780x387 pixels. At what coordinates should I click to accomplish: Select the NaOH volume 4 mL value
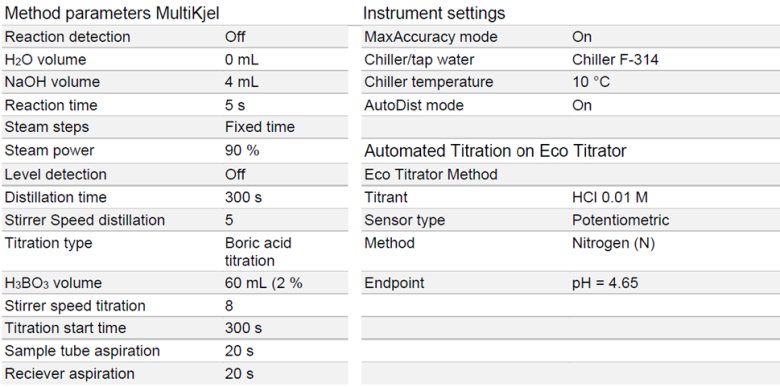(x=241, y=82)
